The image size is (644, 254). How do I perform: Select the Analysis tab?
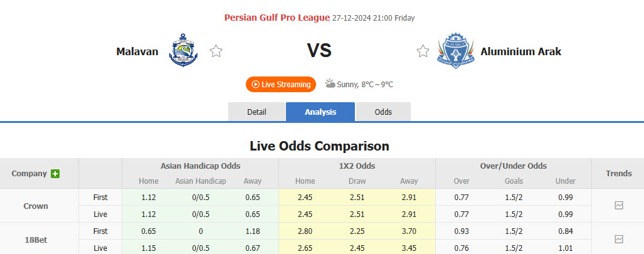(320, 112)
